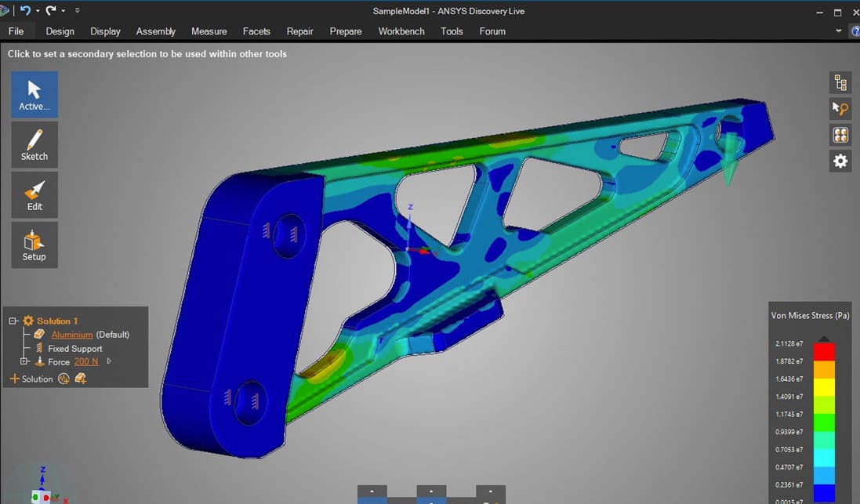Open the four-square views icon
The width and height of the screenshot is (860, 504).
[840, 135]
